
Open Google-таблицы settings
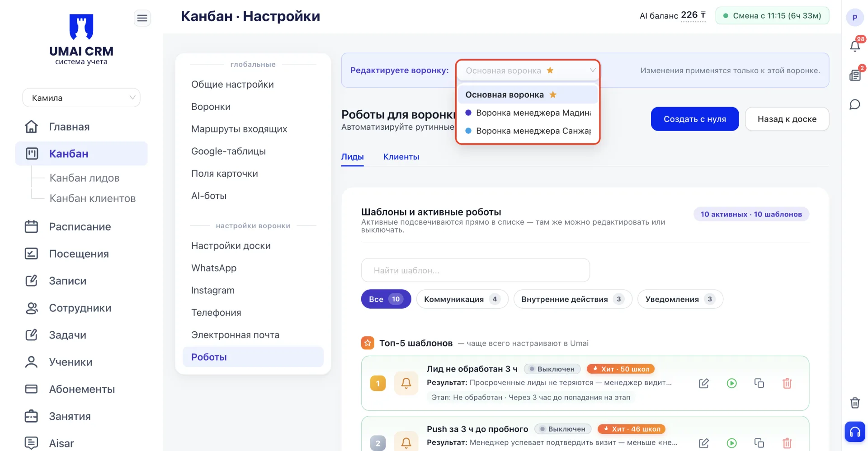[253, 151]
